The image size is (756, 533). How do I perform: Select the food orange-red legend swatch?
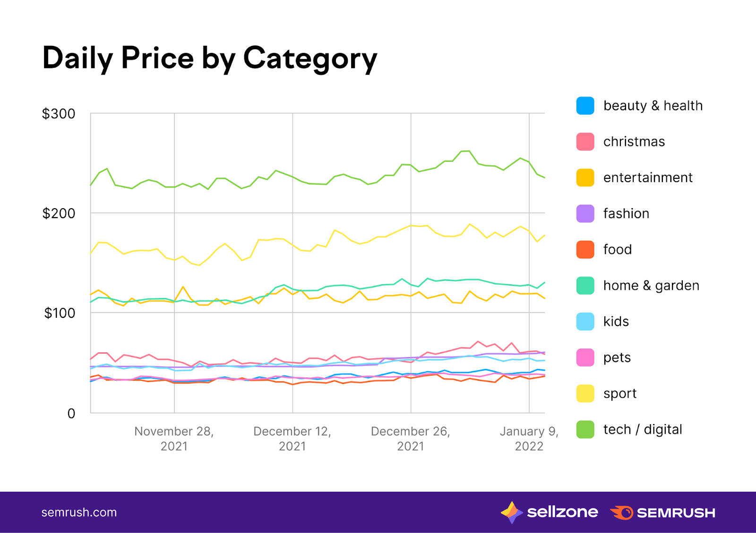(x=585, y=249)
